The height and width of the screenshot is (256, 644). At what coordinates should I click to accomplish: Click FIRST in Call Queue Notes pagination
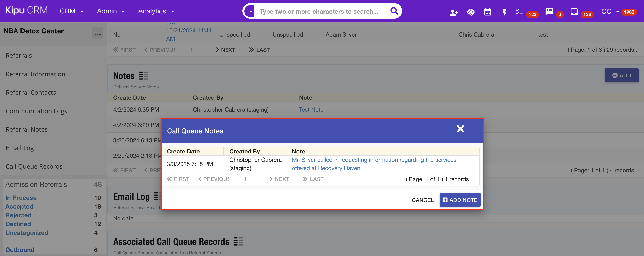178,179
